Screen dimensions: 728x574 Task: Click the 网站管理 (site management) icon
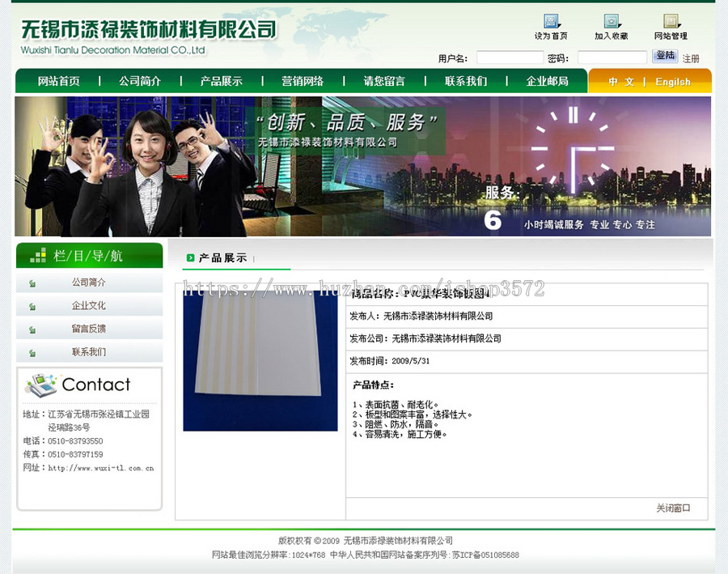pyautogui.click(x=671, y=22)
